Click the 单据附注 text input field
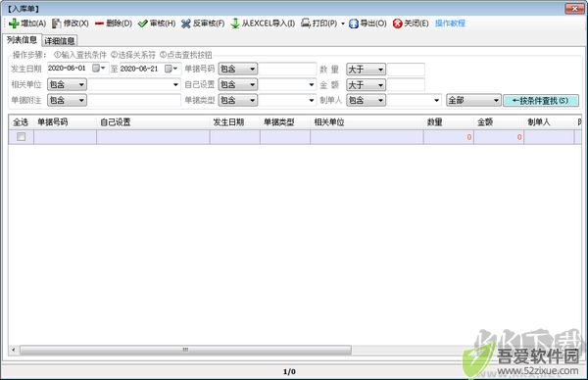The width and height of the screenshot is (588, 380). tap(134, 100)
